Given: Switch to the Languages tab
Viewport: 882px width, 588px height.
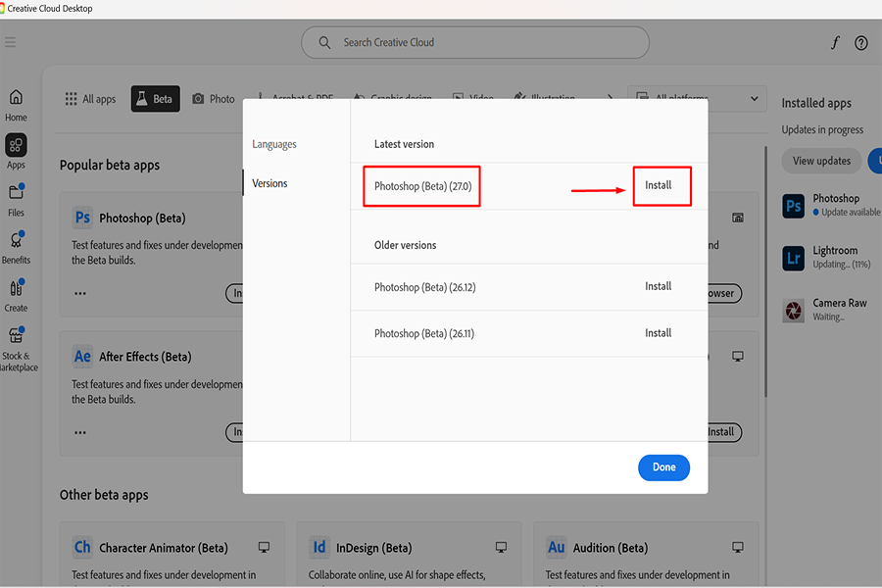Looking at the screenshot, I should point(274,144).
